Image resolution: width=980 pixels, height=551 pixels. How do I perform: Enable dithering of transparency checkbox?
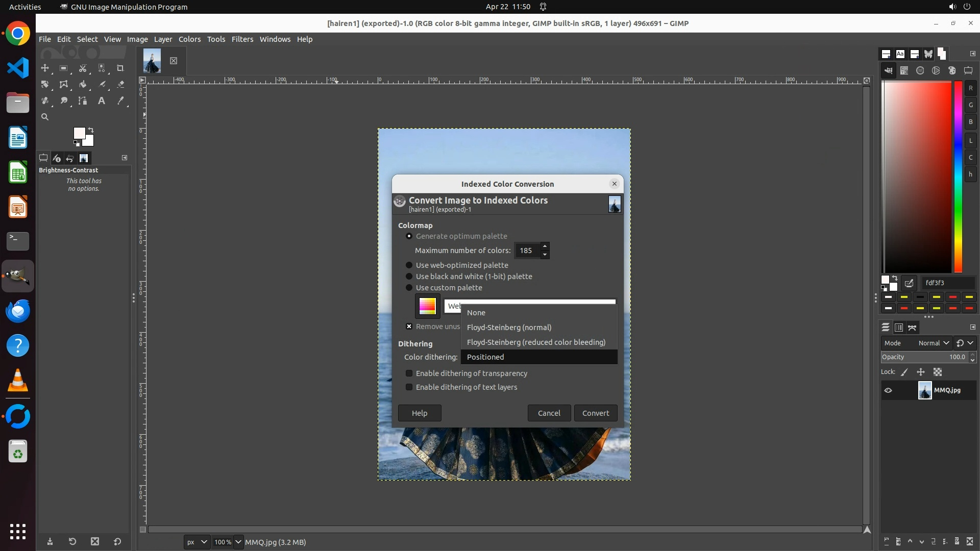point(409,373)
